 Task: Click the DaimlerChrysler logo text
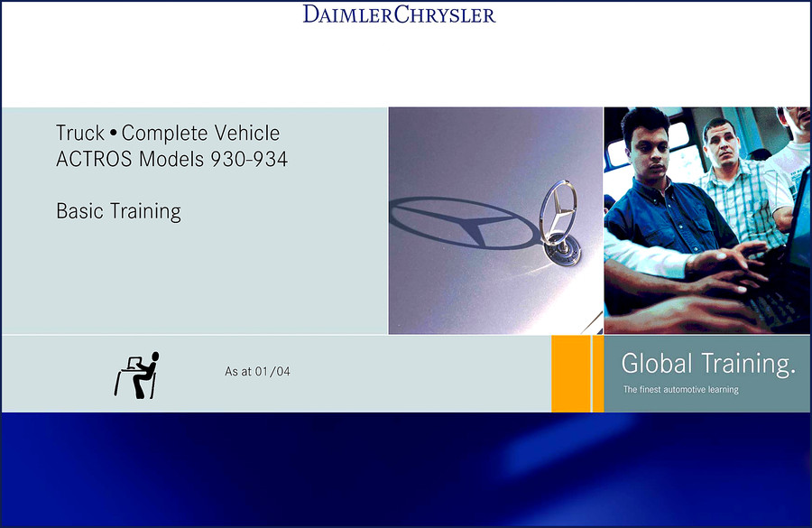(400, 14)
